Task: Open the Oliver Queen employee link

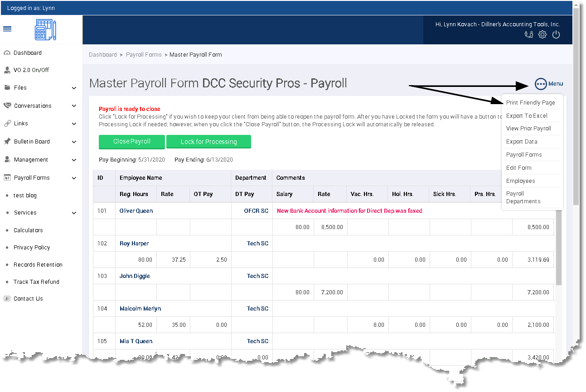Action: click(x=136, y=211)
